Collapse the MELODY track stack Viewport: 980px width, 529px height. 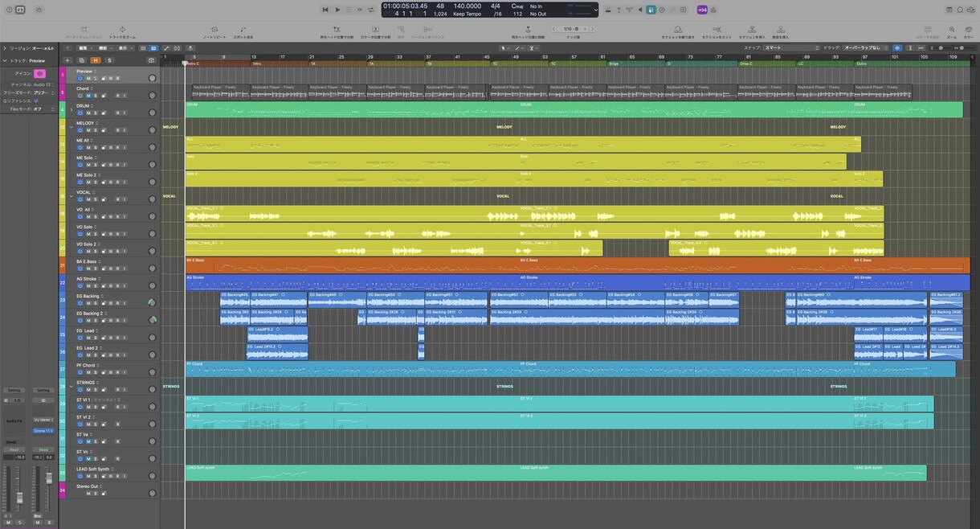tap(71, 127)
